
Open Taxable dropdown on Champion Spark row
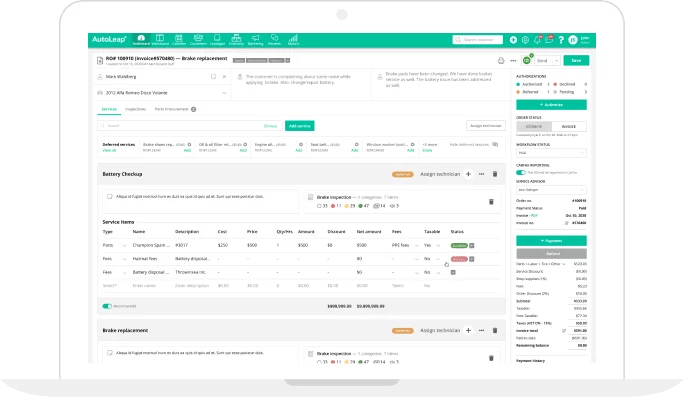(x=438, y=246)
